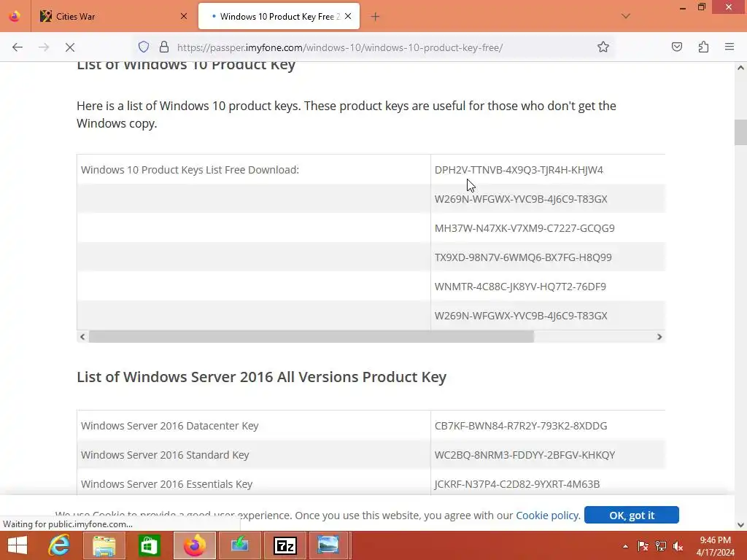The image size is (747, 560).
Task: Open the Windows Start menu
Action: point(18,545)
